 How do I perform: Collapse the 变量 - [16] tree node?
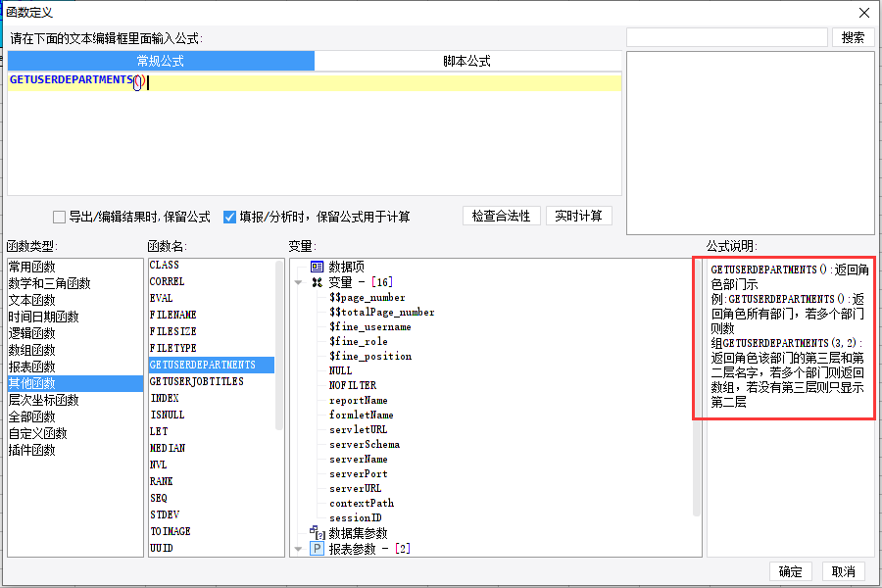298,283
